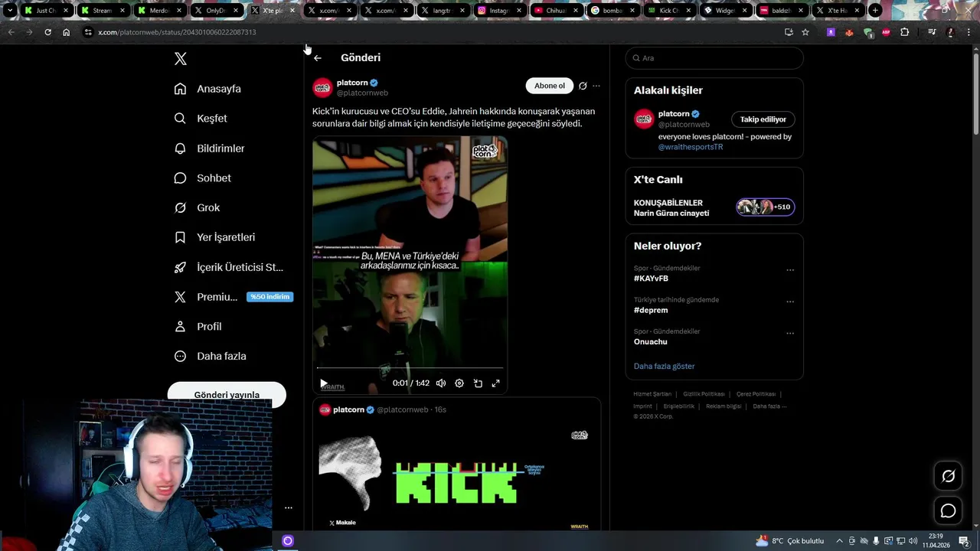The height and width of the screenshot is (551, 980).
Task: Open the #KAYvFB trend
Action: (651, 279)
